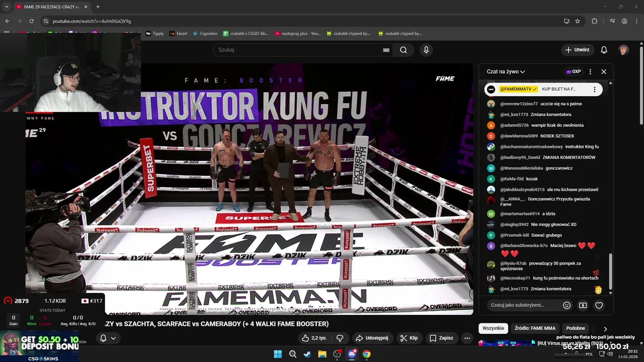644x362 pixels.
Task: Open Csgoskins bookmark
Action: [x=205, y=34]
